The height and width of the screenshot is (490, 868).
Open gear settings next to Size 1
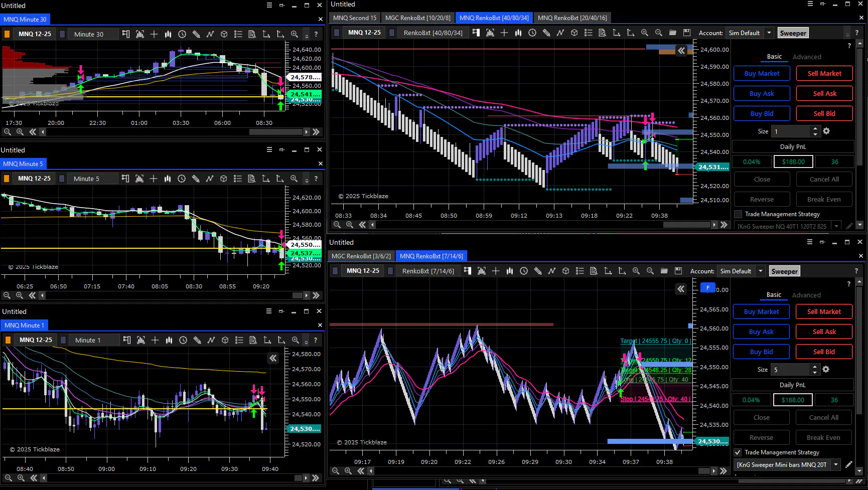pyautogui.click(x=826, y=131)
